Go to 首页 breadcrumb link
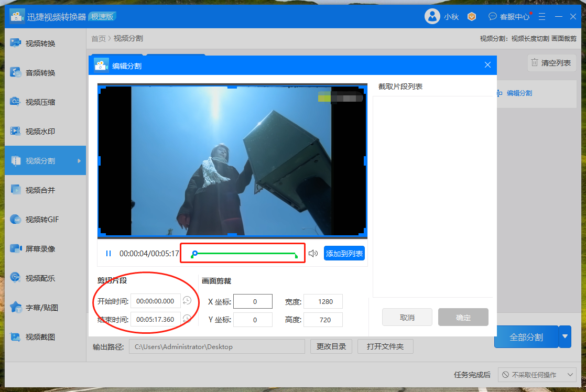 coord(98,38)
